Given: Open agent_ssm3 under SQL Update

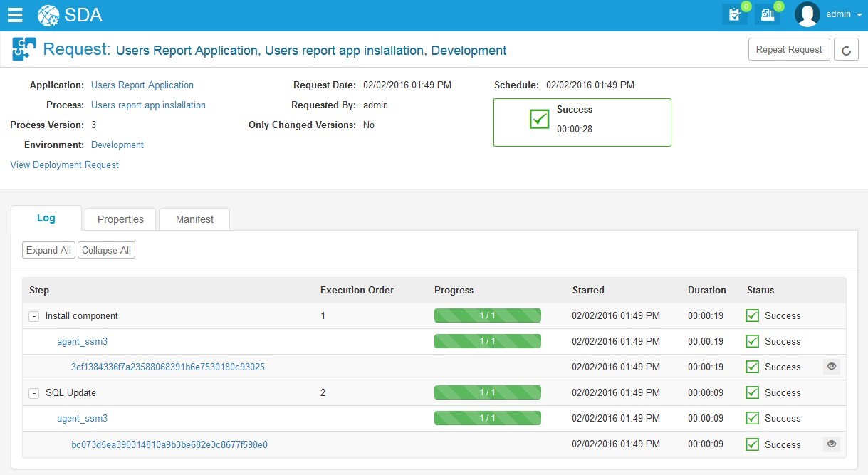Looking at the screenshot, I should point(82,418).
